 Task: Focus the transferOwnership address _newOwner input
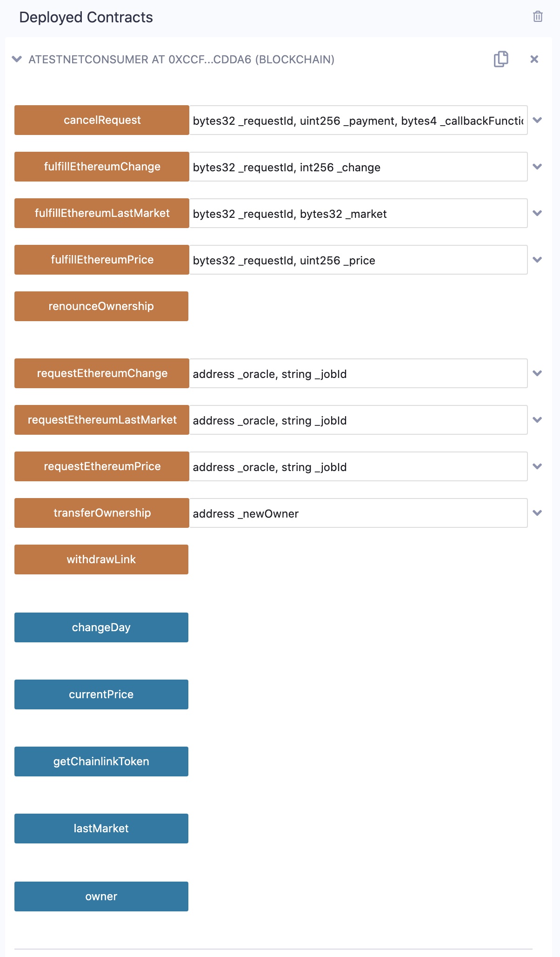point(358,513)
